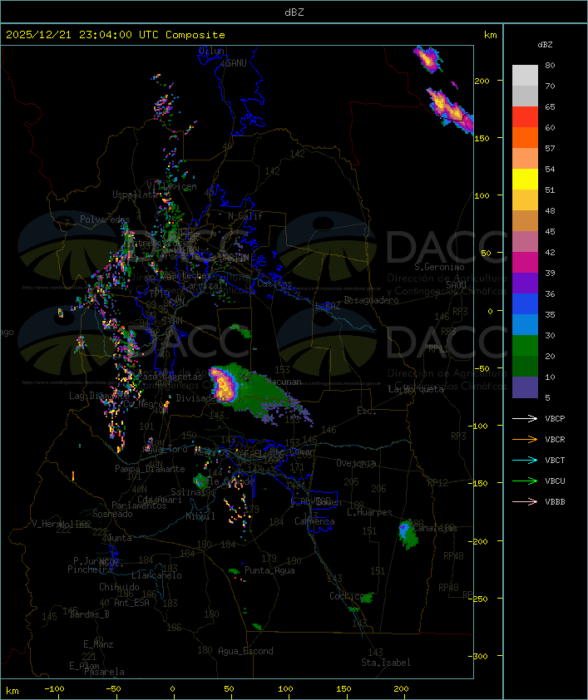Click the blue-green radar echo beside Canalejas

coord(408,534)
